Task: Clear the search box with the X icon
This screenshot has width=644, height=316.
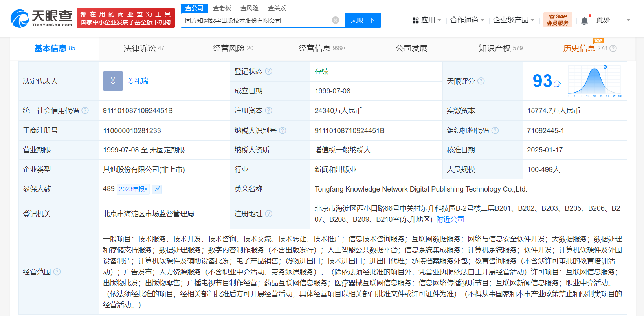Action: tap(336, 20)
